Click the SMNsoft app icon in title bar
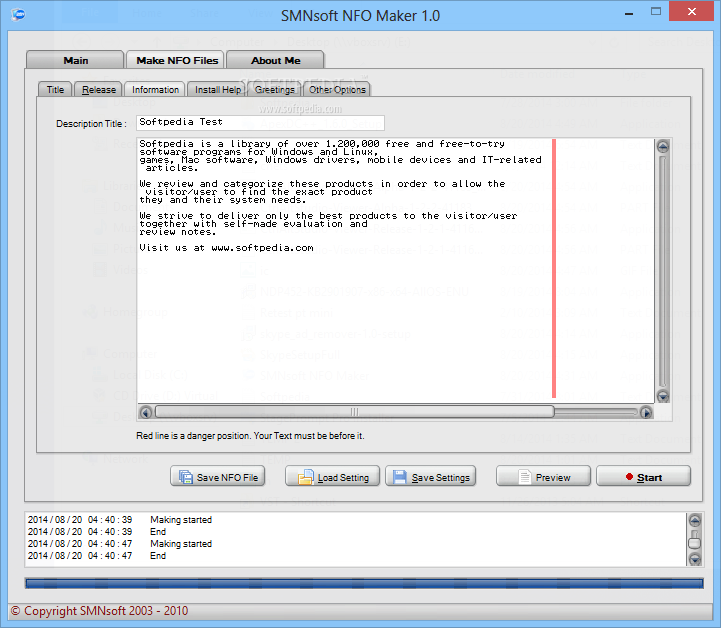 pyautogui.click(x=18, y=15)
